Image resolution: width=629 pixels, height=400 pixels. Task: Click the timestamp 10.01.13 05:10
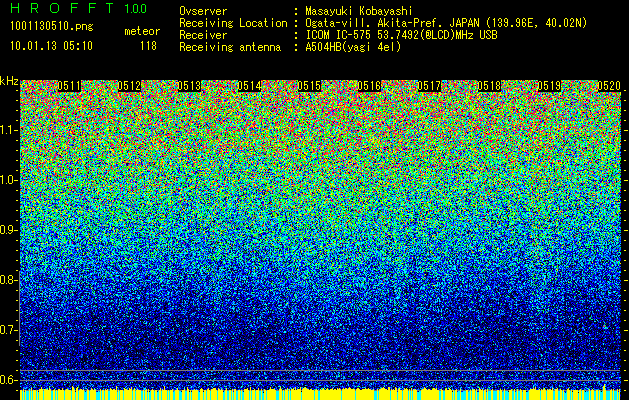pos(52,45)
